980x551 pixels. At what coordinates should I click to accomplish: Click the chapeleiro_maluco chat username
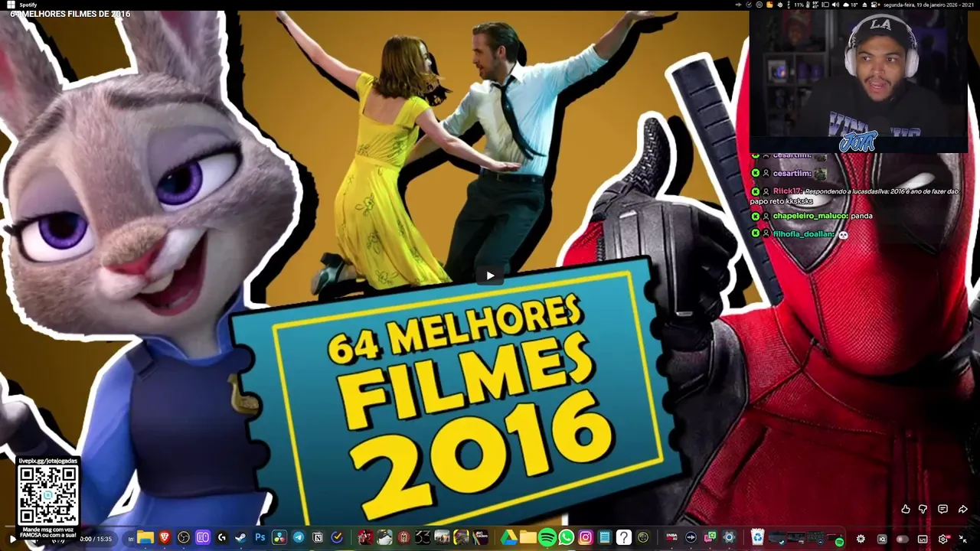coord(811,216)
